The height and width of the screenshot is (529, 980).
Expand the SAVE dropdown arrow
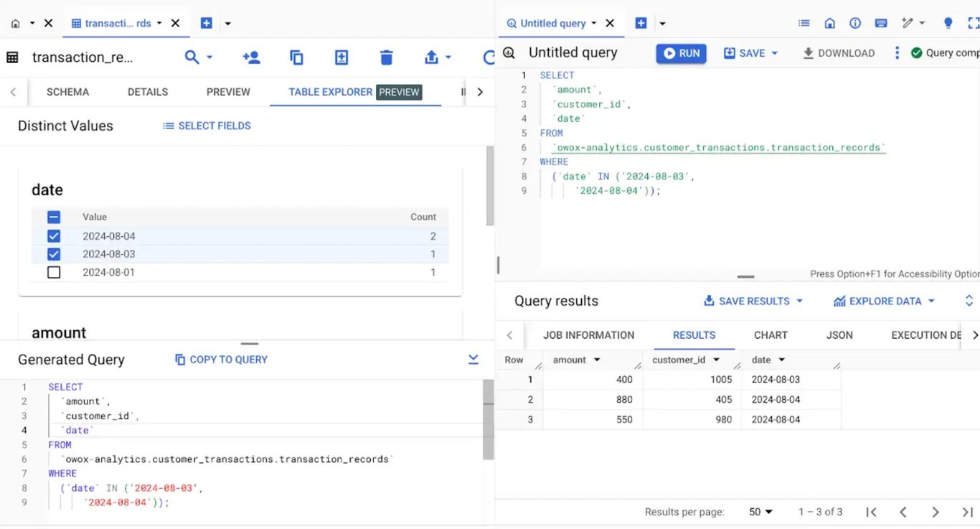click(x=775, y=53)
